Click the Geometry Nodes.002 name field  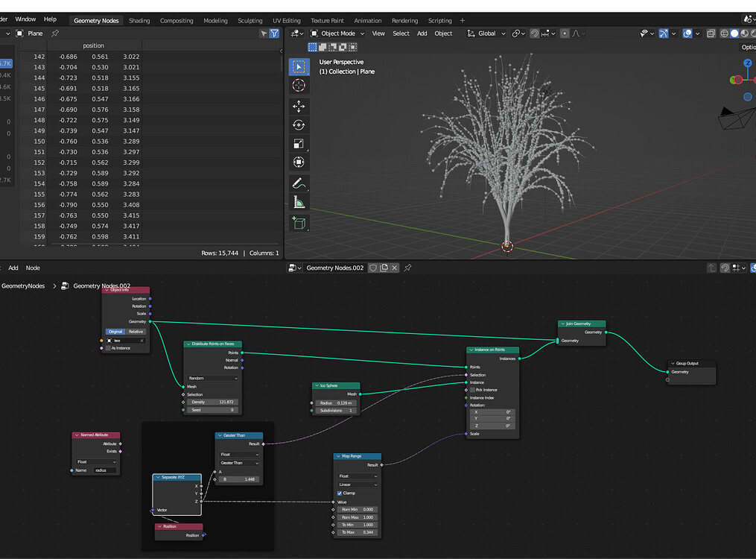click(x=335, y=268)
